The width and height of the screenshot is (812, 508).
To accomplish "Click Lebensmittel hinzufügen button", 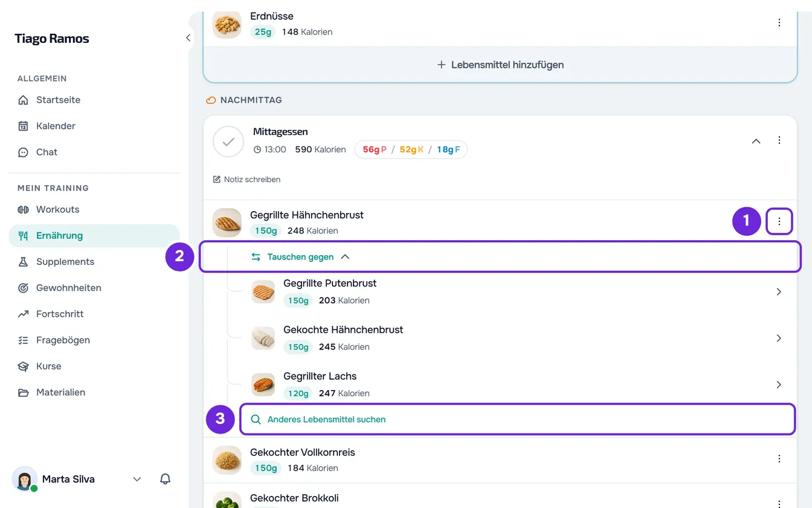I will [x=500, y=65].
